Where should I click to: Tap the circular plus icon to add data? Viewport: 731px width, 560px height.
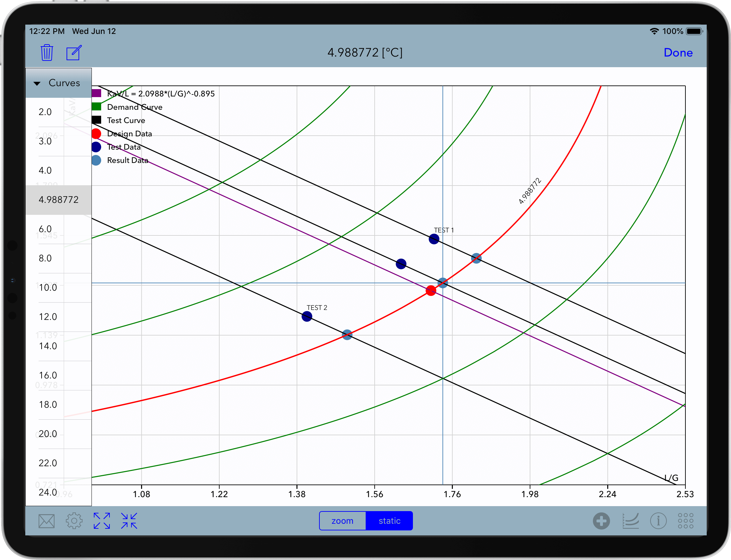tap(602, 520)
